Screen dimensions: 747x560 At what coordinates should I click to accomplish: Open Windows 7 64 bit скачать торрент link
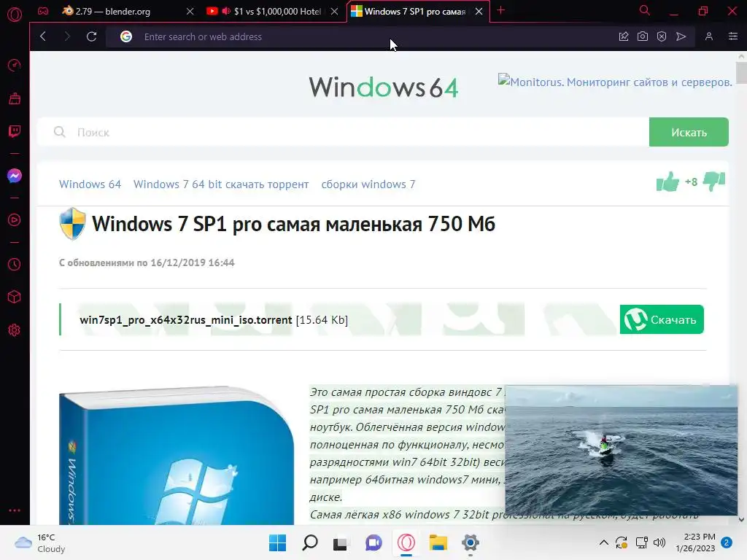tap(221, 184)
